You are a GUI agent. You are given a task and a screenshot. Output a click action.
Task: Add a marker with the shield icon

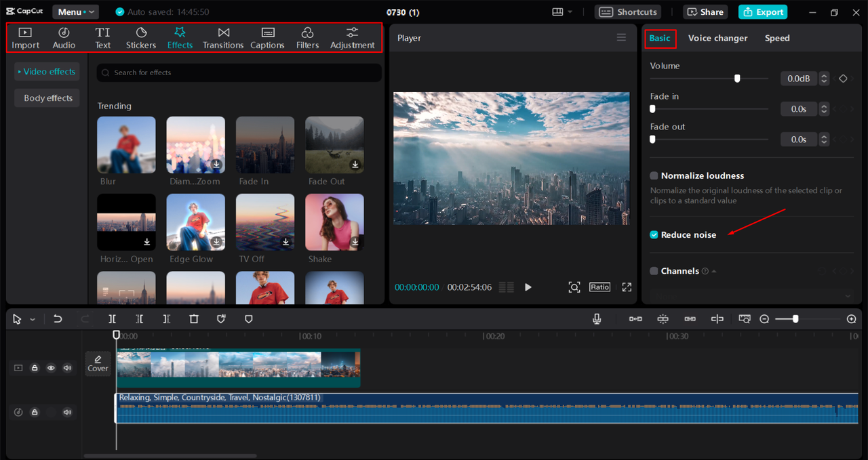click(x=249, y=319)
